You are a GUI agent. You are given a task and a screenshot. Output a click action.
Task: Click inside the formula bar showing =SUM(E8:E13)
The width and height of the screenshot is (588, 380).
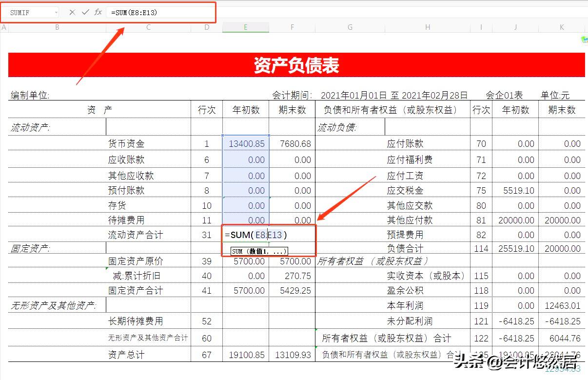coord(146,12)
